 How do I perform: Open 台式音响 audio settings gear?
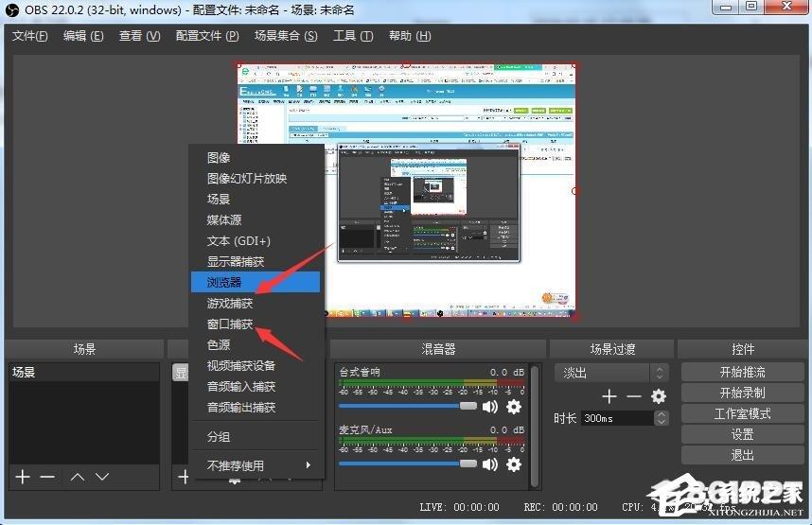click(x=514, y=407)
